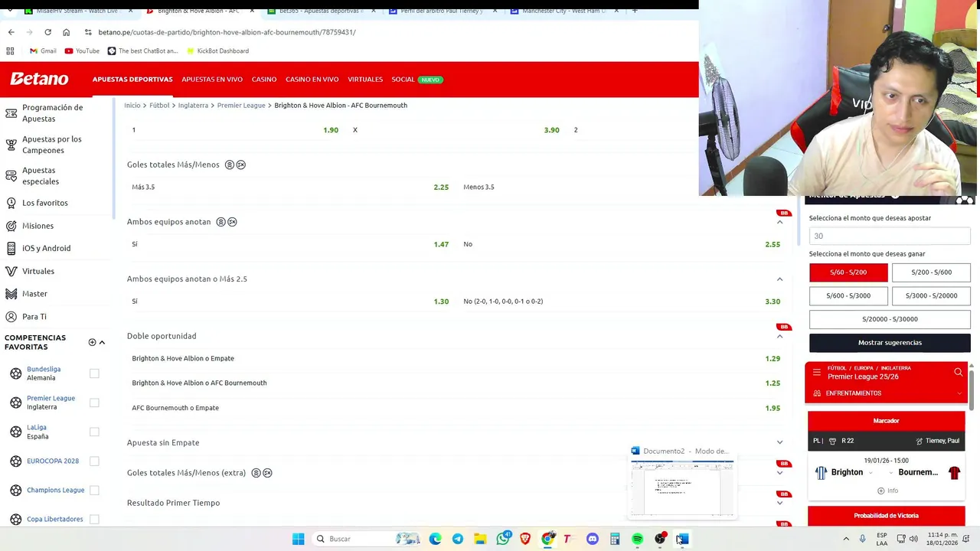Open File Explorer from the taskbar
980x551 pixels.
(480, 539)
